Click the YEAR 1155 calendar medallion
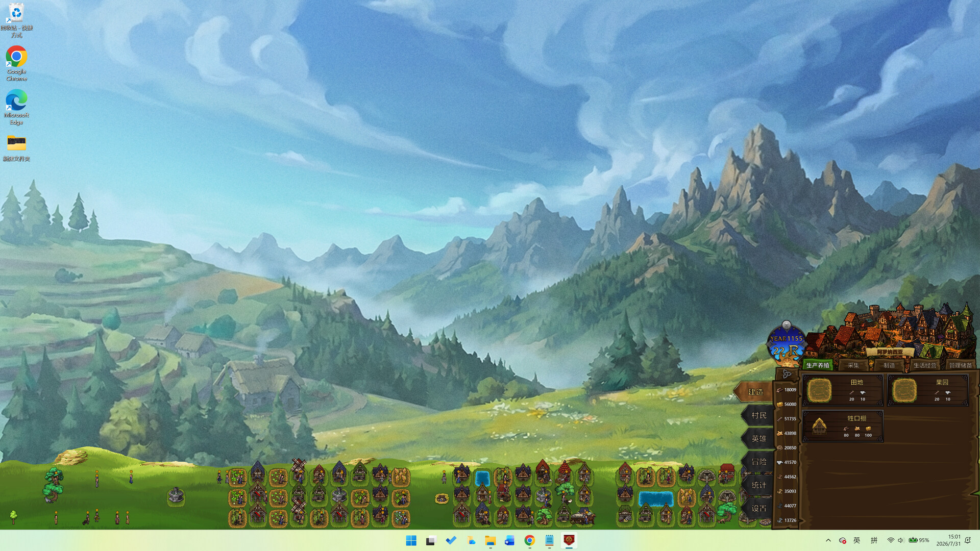 click(x=787, y=344)
